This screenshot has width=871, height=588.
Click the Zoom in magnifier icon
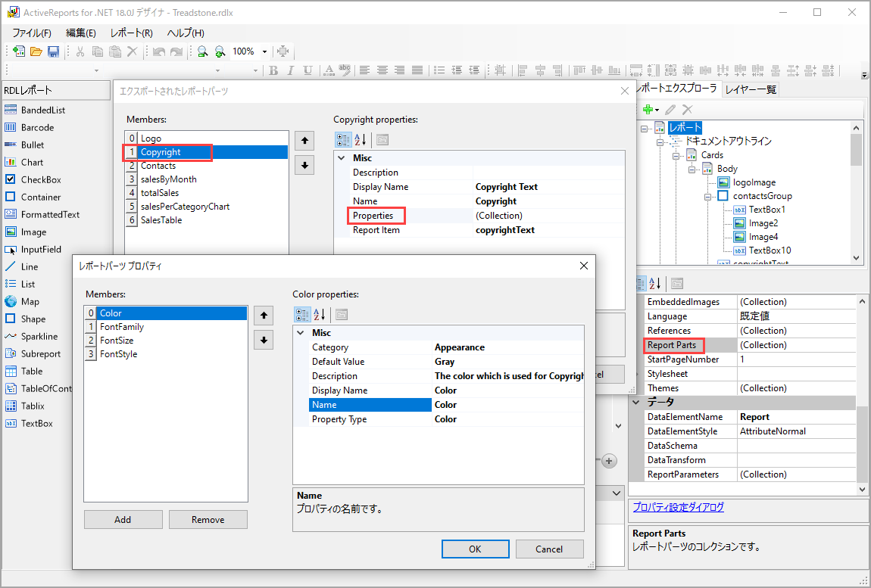220,51
